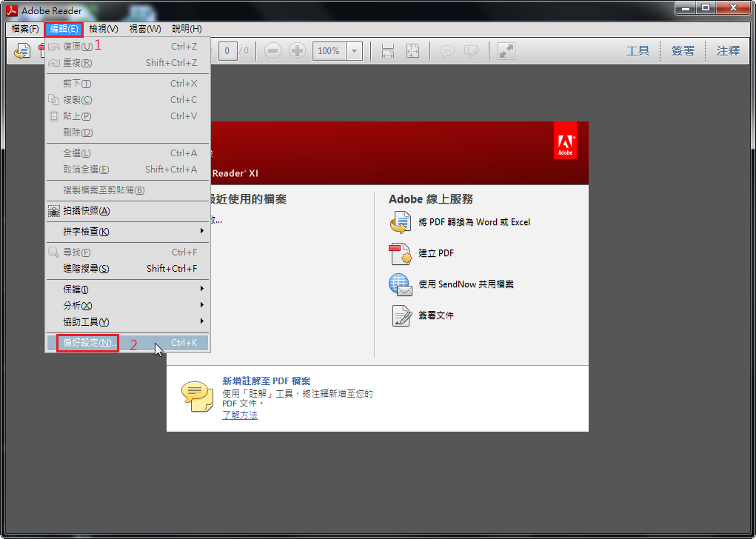The width and height of the screenshot is (756, 539).
Task: Select the fit width scrolling icon
Action: click(388, 50)
